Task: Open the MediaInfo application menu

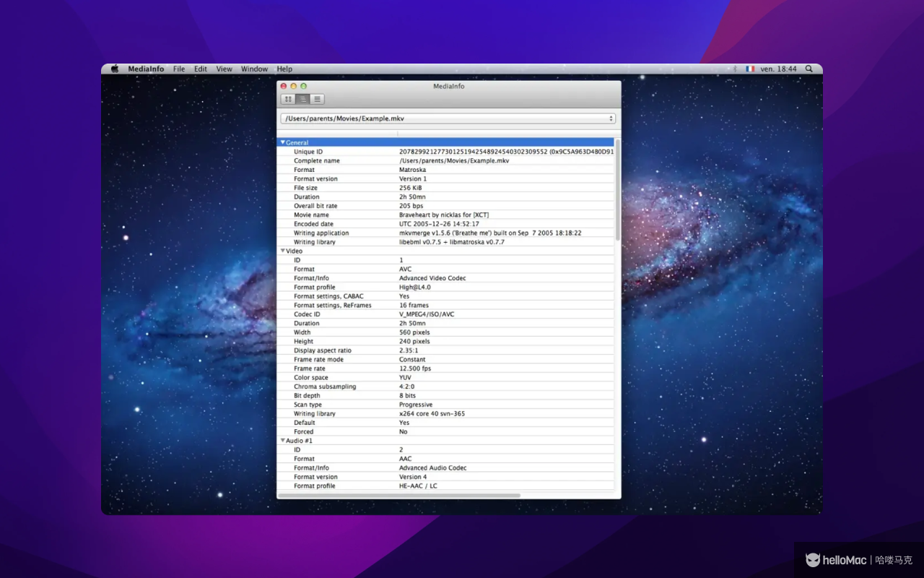Action: [x=146, y=69]
